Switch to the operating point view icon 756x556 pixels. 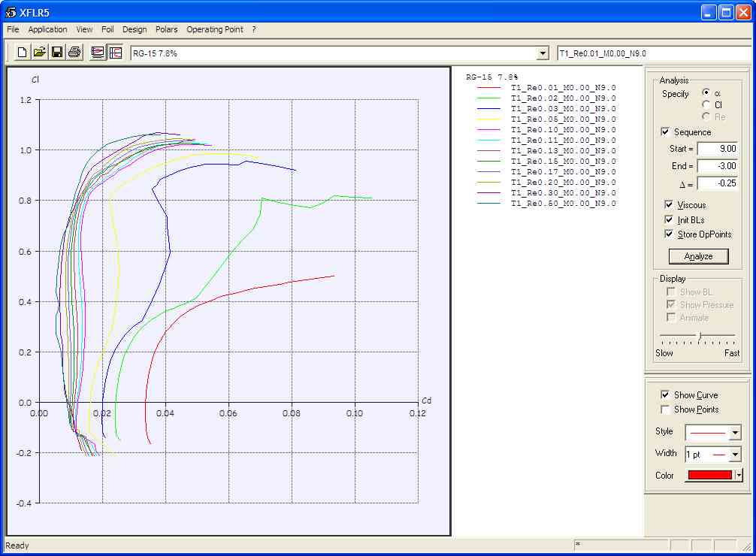(x=98, y=53)
